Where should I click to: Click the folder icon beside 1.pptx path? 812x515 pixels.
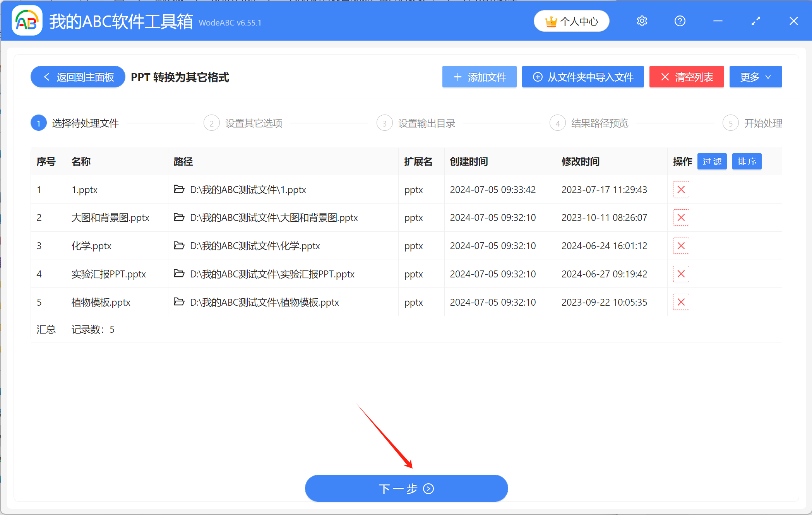pyautogui.click(x=179, y=190)
